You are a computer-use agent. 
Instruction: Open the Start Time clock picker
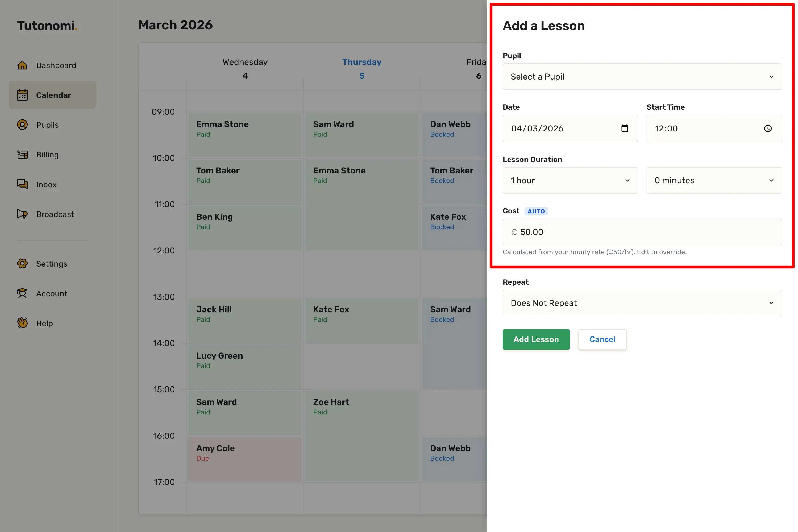(x=768, y=128)
